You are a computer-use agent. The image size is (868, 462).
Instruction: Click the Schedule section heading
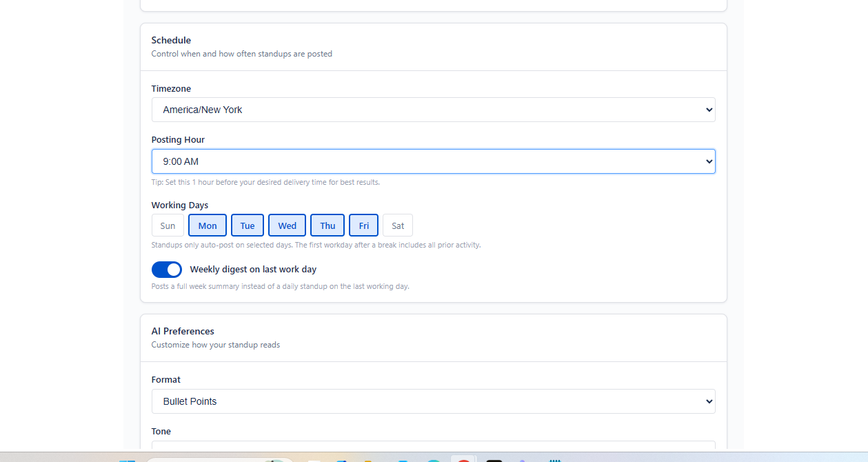click(171, 40)
